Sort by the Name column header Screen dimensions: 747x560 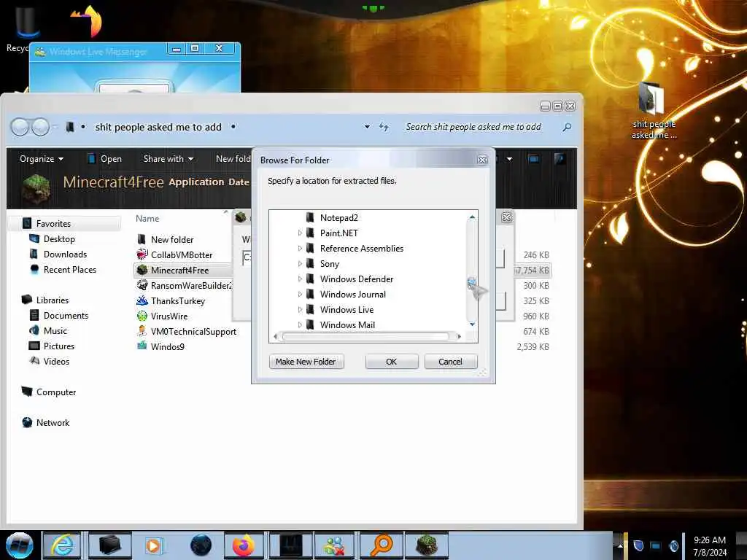(x=147, y=218)
